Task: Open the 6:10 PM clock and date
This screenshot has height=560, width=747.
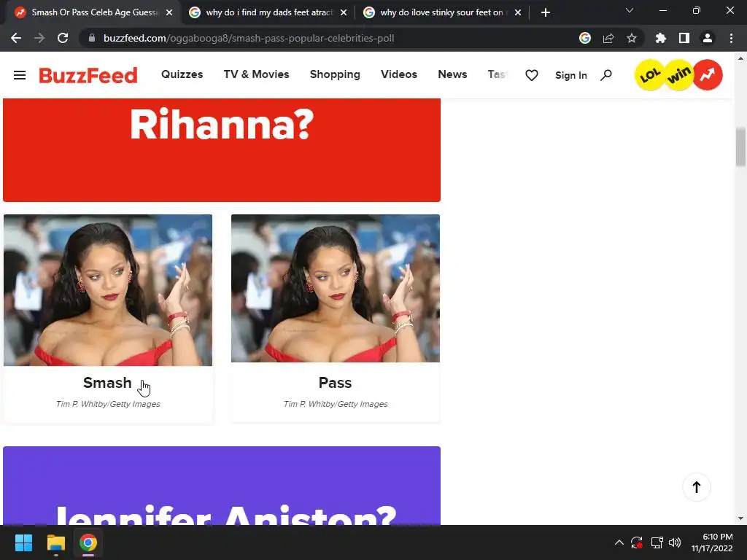Action: pyautogui.click(x=712, y=542)
